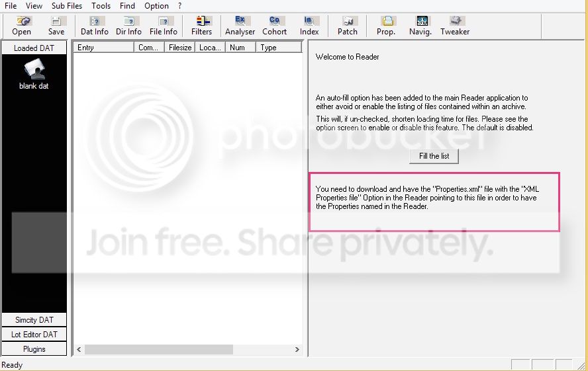This screenshot has width=588, height=371.
Task: Open the Tools menu
Action: [x=101, y=6]
